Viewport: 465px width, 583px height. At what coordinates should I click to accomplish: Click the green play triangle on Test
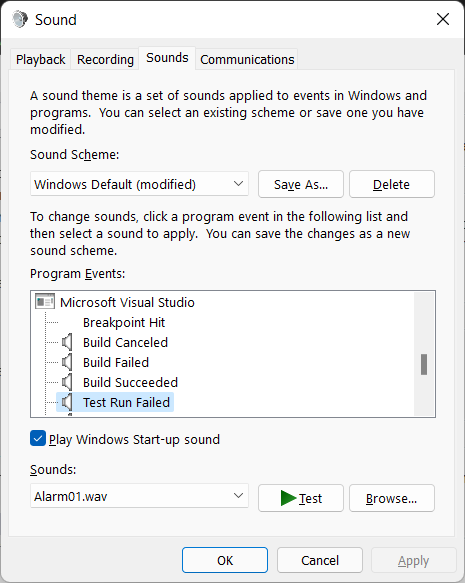click(288, 498)
